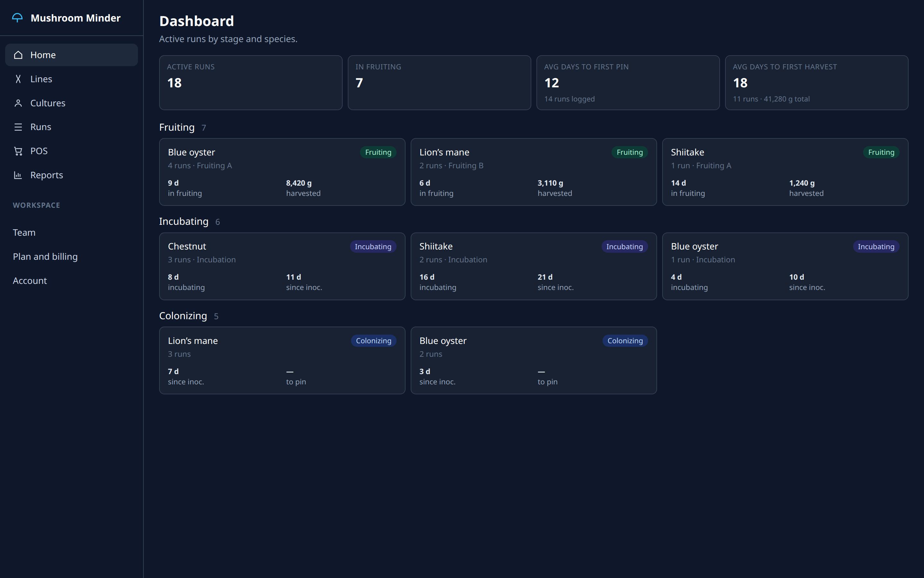
Task: Open the Cultures section
Action: 72,103
